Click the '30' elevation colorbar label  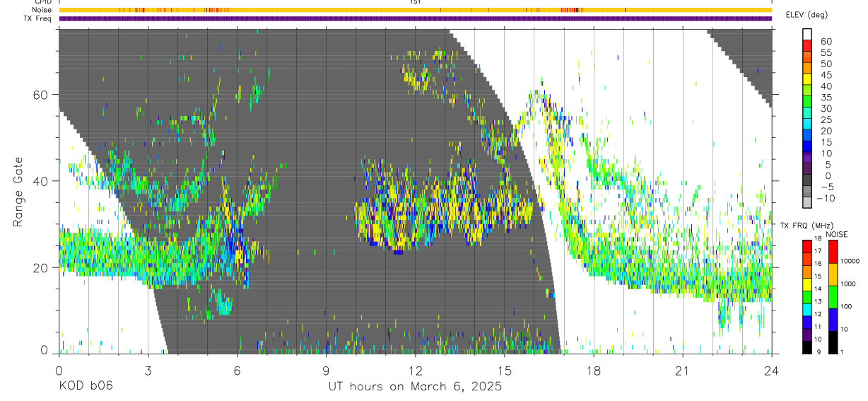click(826, 108)
